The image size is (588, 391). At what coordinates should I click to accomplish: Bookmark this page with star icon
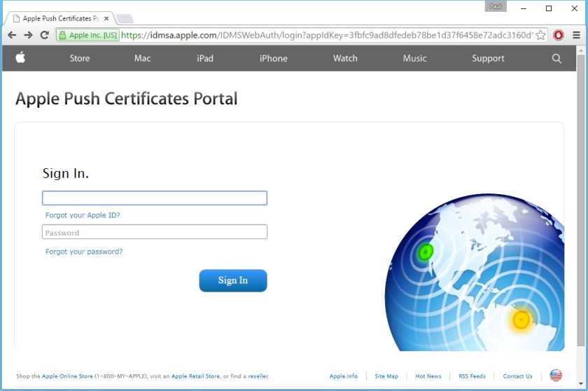point(541,35)
